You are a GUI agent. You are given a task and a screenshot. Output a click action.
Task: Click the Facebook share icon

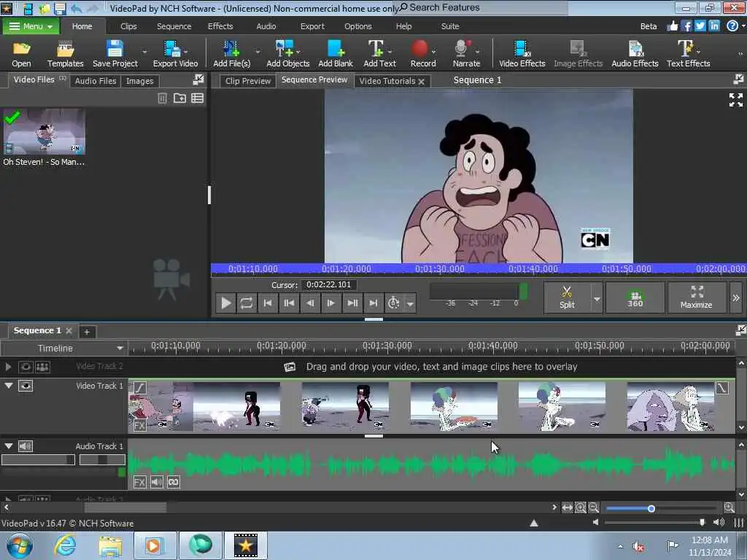tap(686, 26)
